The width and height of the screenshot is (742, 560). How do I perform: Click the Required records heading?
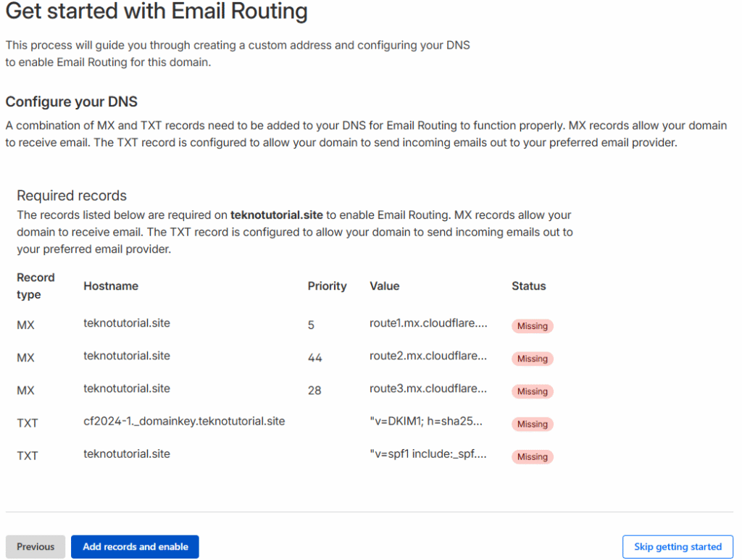click(72, 196)
